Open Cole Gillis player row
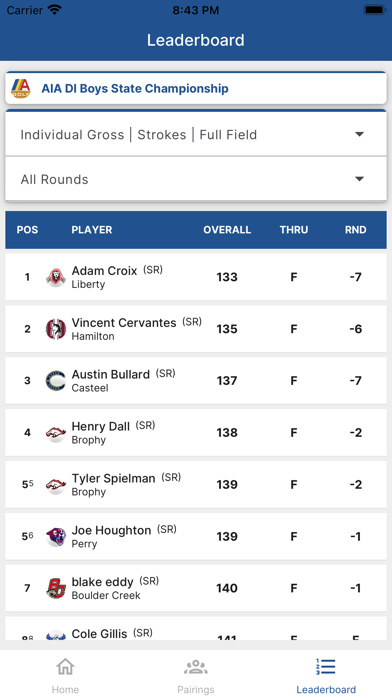392x696 pixels. [x=196, y=628]
